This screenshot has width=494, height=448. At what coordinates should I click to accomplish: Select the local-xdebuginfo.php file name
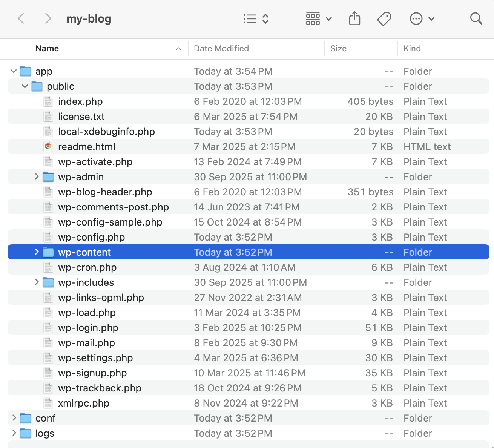[106, 132]
